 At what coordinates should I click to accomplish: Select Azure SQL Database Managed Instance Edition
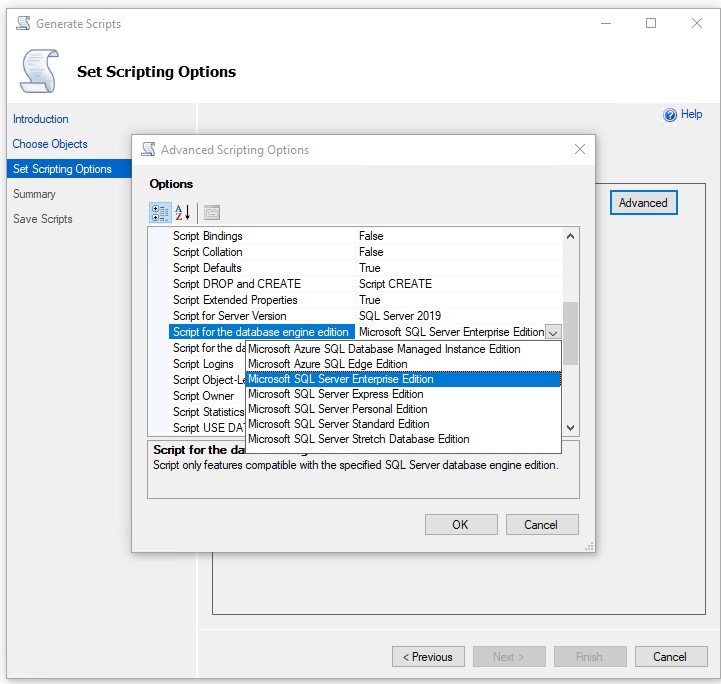tap(384, 349)
